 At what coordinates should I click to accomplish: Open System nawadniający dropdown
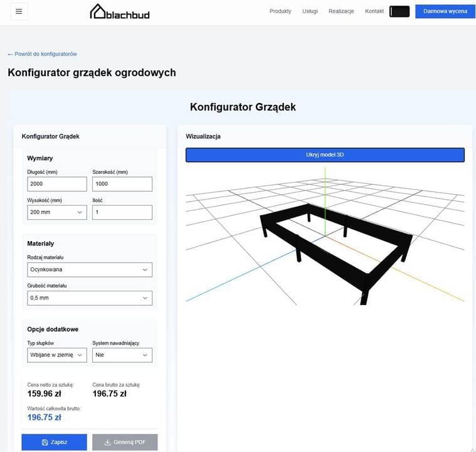click(122, 355)
